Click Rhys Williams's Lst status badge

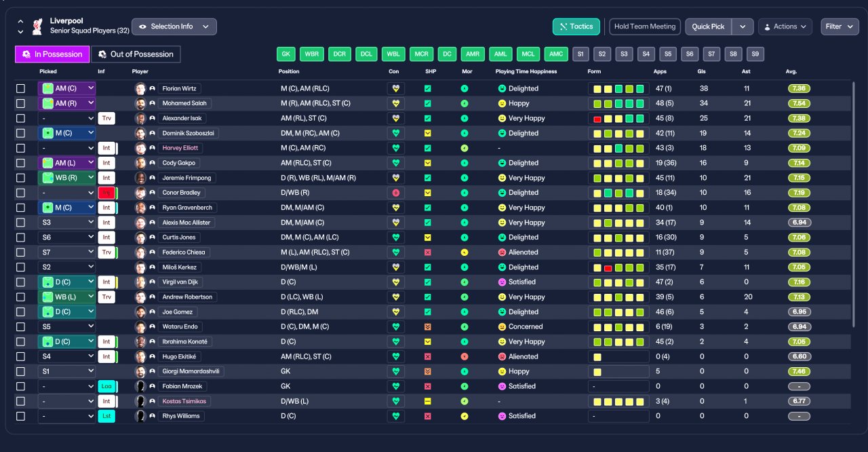click(106, 416)
